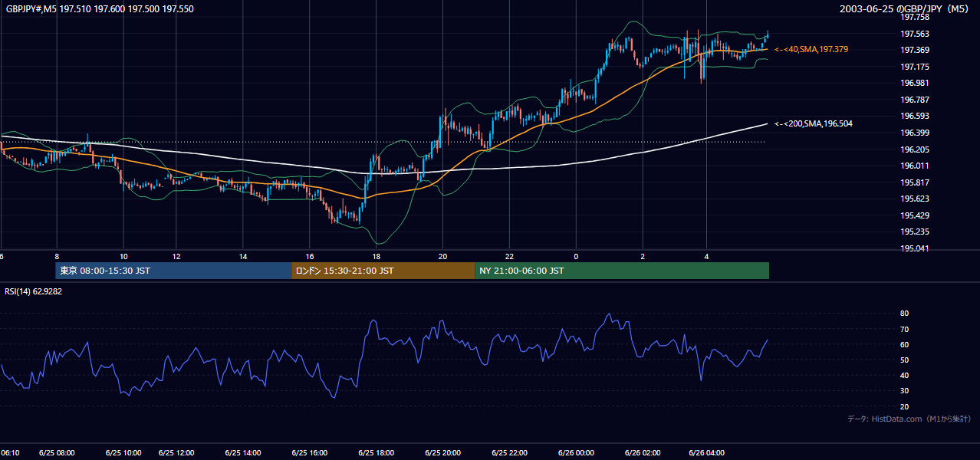
Task: Click price axis value 196.205
Action: [914, 149]
